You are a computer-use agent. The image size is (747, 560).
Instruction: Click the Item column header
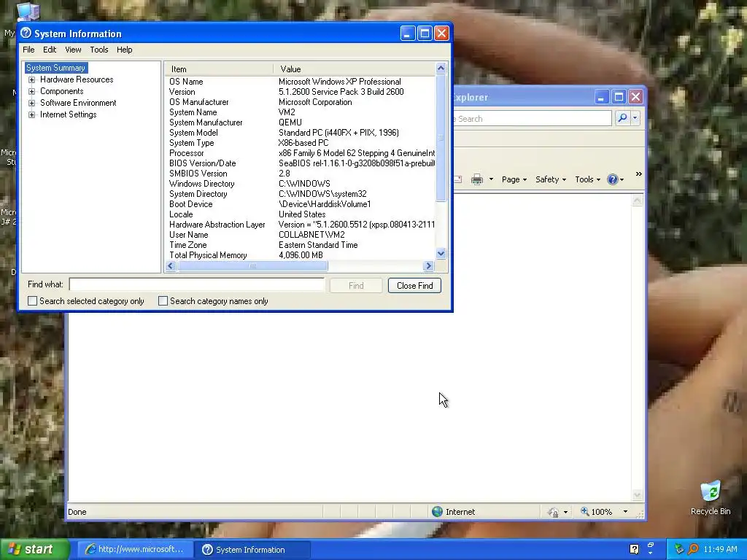point(219,69)
